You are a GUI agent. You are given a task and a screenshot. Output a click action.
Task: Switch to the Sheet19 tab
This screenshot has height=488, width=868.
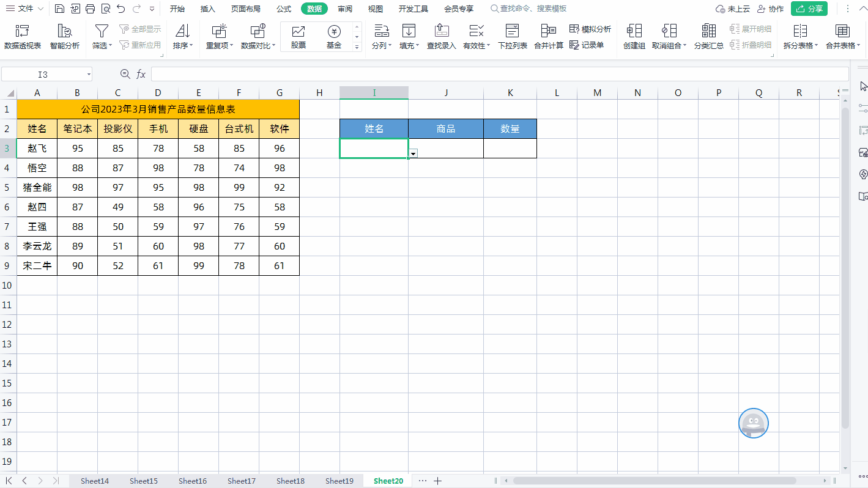click(339, 481)
